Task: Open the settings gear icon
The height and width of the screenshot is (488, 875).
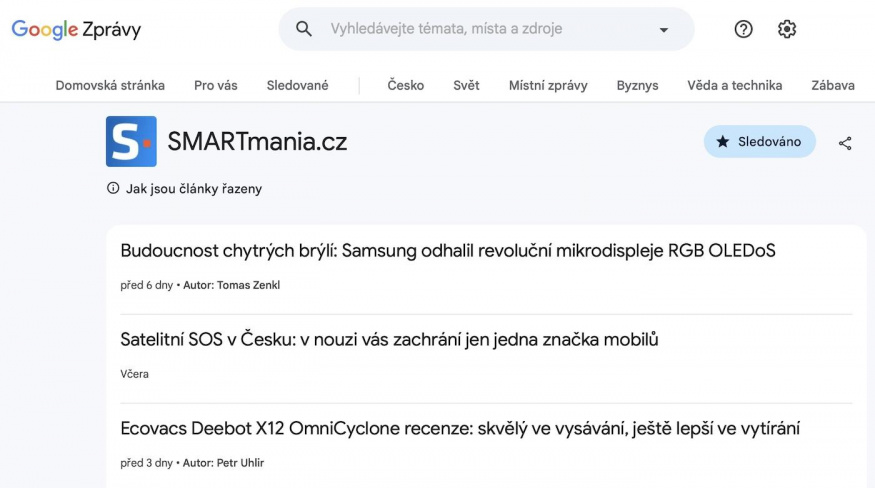Action: [787, 29]
